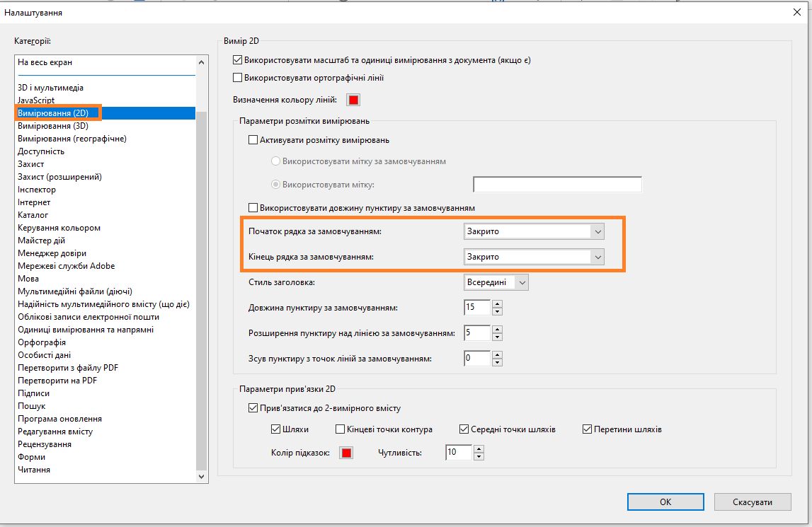812x527 pixels.
Task: Click the OK button
Action: click(664, 502)
